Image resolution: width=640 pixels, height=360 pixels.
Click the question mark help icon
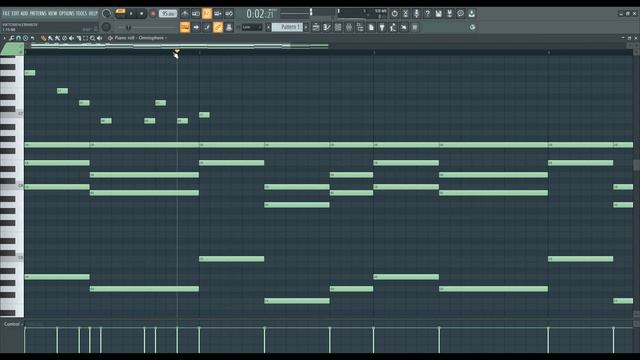click(x=427, y=13)
